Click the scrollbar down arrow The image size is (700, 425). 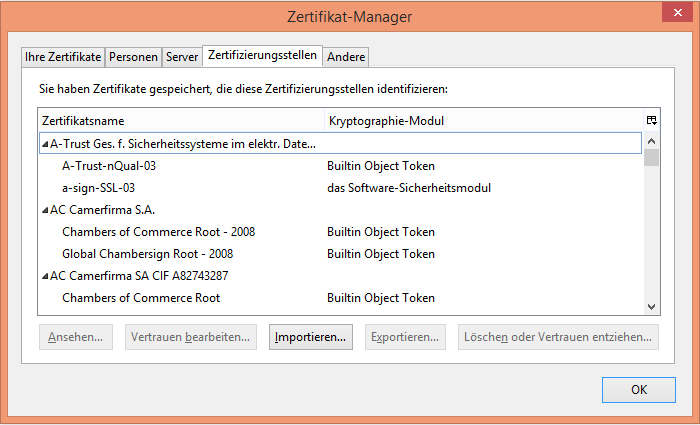tap(651, 306)
